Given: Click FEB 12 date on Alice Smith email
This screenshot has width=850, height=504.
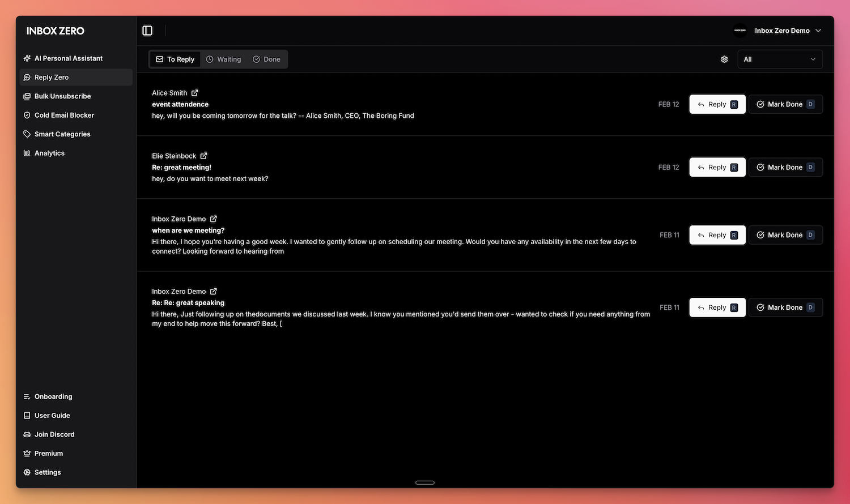Looking at the screenshot, I should click(669, 104).
